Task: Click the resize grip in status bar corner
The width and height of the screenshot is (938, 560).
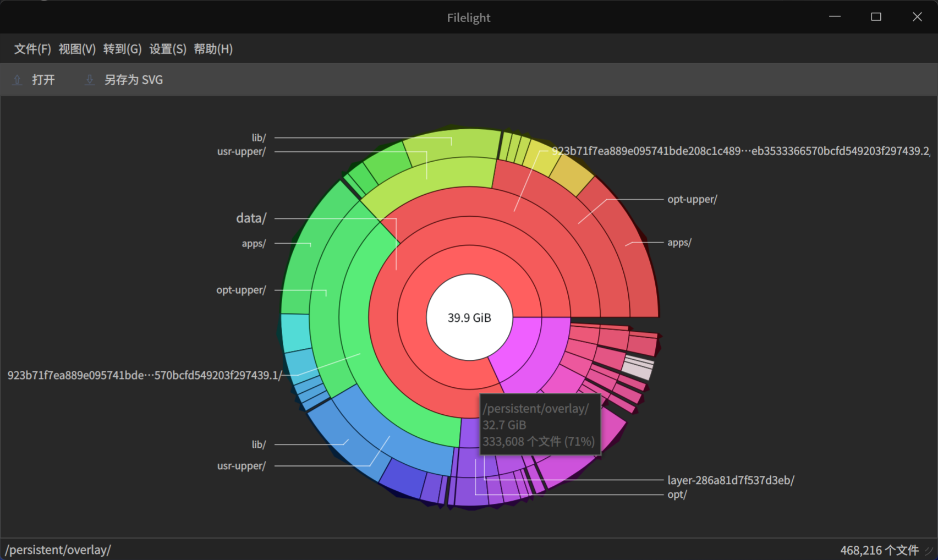Action: click(x=929, y=551)
